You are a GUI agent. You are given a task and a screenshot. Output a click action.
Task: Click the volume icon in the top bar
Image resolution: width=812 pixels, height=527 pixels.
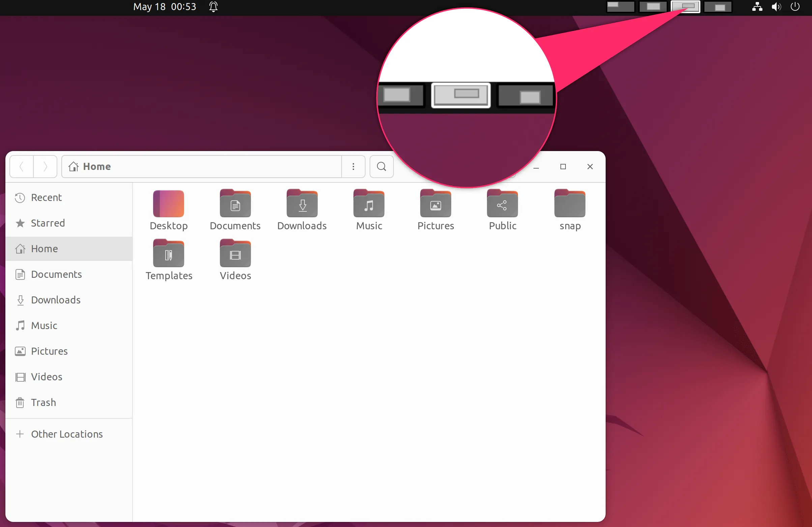[x=776, y=6]
